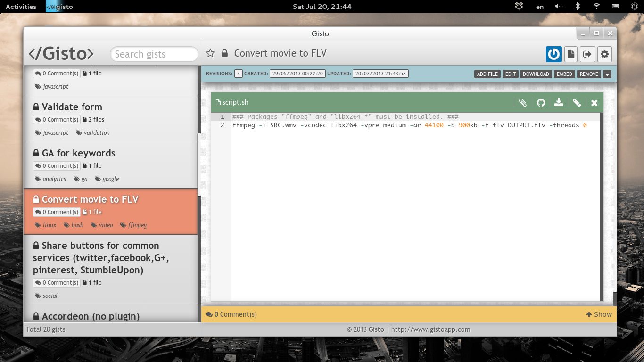Copy script.sh using the paperclip icon
The width and height of the screenshot is (644, 362).
pos(522,102)
